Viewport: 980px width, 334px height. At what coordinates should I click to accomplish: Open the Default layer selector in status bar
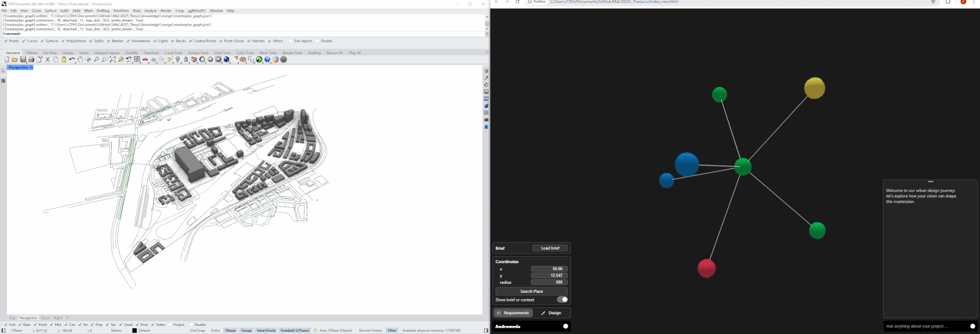(x=144, y=331)
